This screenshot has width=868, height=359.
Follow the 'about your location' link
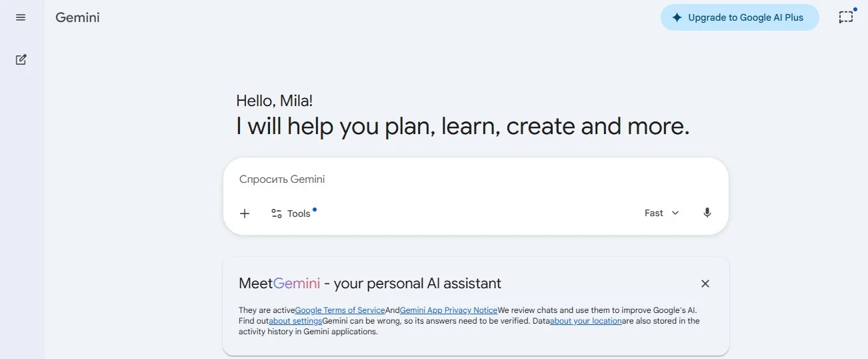click(x=586, y=321)
